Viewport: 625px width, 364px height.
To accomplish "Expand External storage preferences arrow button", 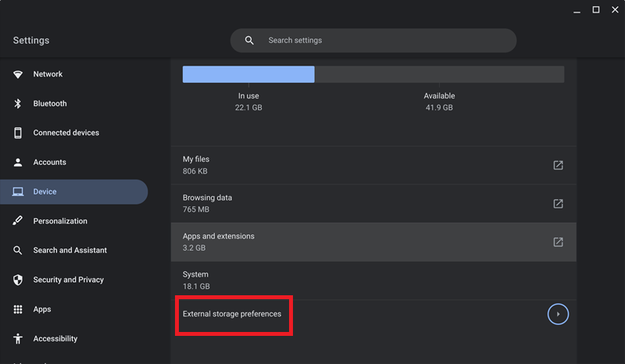I will (x=558, y=314).
